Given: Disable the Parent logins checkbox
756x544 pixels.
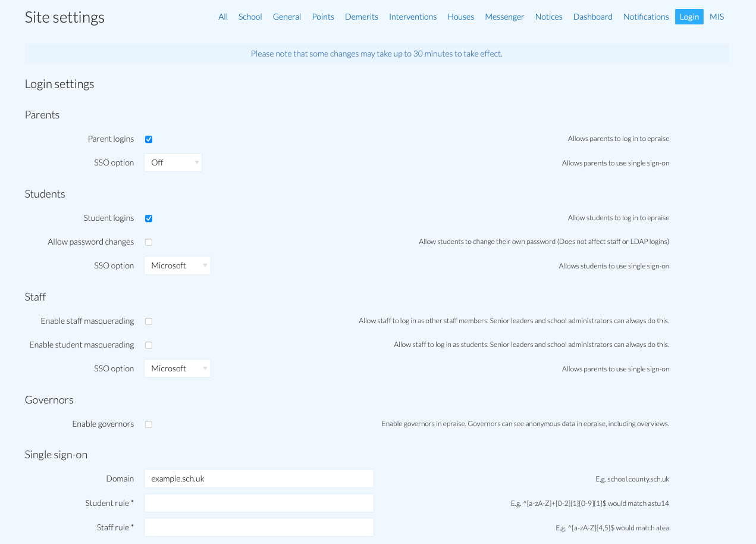Looking at the screenshot, I should click(x=148, y=139).
